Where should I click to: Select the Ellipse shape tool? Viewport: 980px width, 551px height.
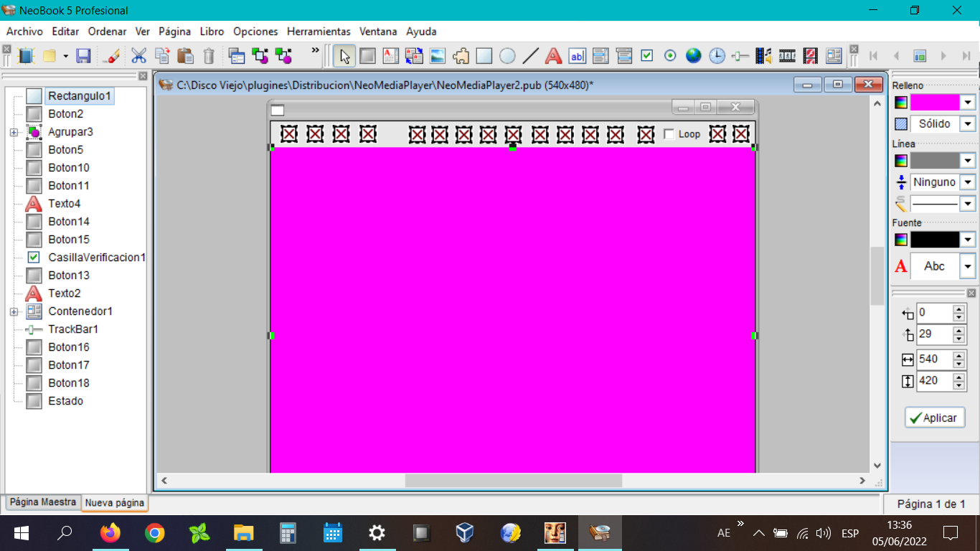[x=507, y=56]
